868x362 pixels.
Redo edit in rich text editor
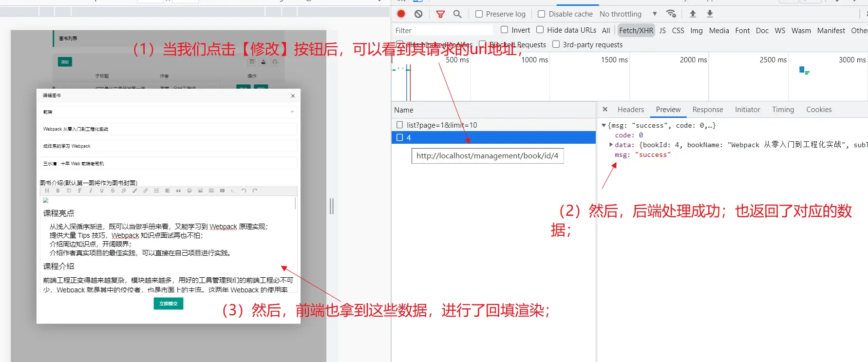pos(255,191)
